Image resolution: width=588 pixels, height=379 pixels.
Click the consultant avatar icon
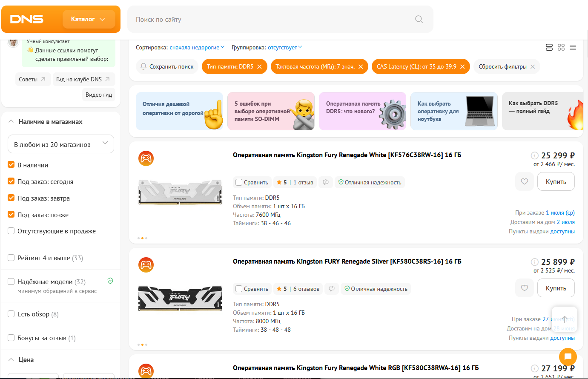[14, 42]
